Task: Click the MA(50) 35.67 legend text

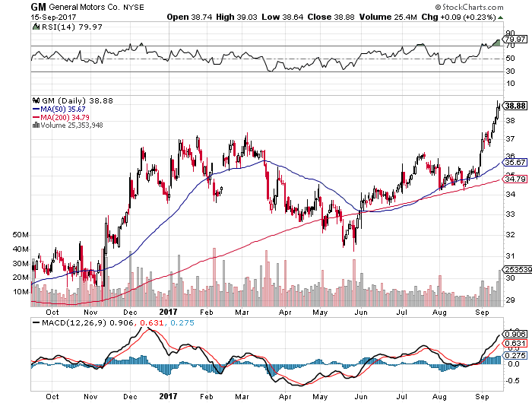Action: (63, 109)
